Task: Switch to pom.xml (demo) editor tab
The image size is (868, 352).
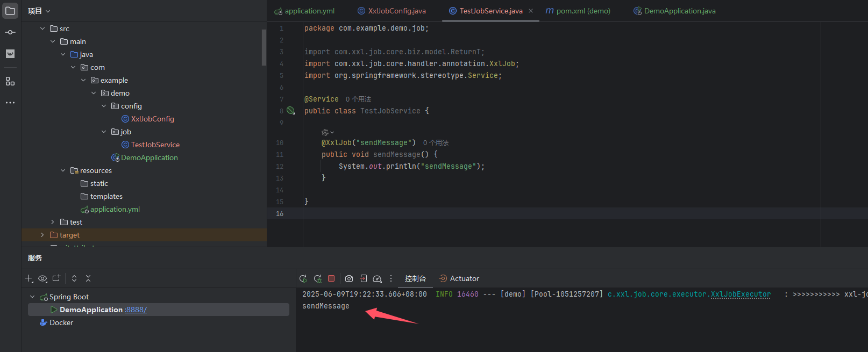Action: tap(578, 11)
